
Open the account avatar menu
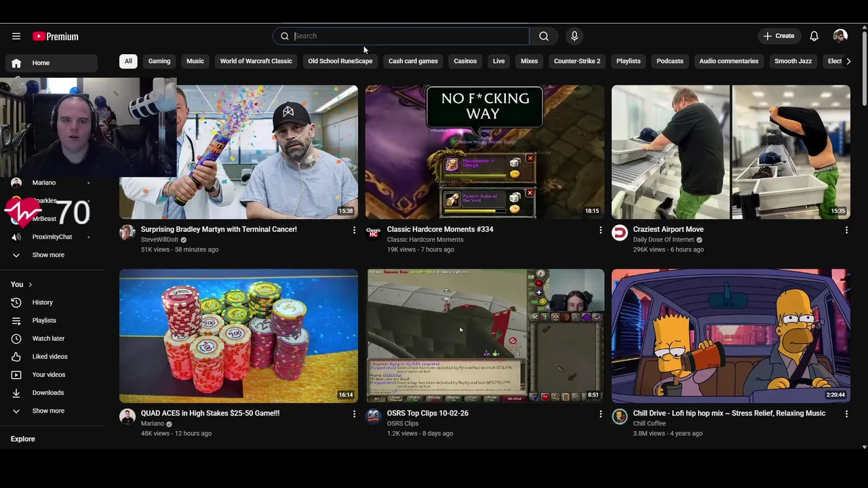(x=840, y=36)
